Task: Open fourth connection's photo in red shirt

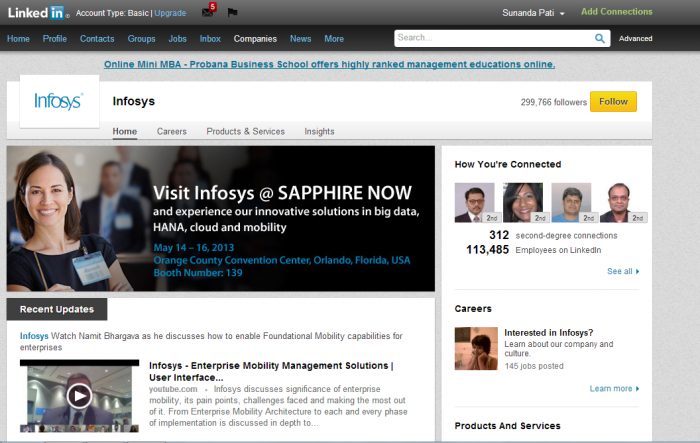Action: click(x=620, y=202)
